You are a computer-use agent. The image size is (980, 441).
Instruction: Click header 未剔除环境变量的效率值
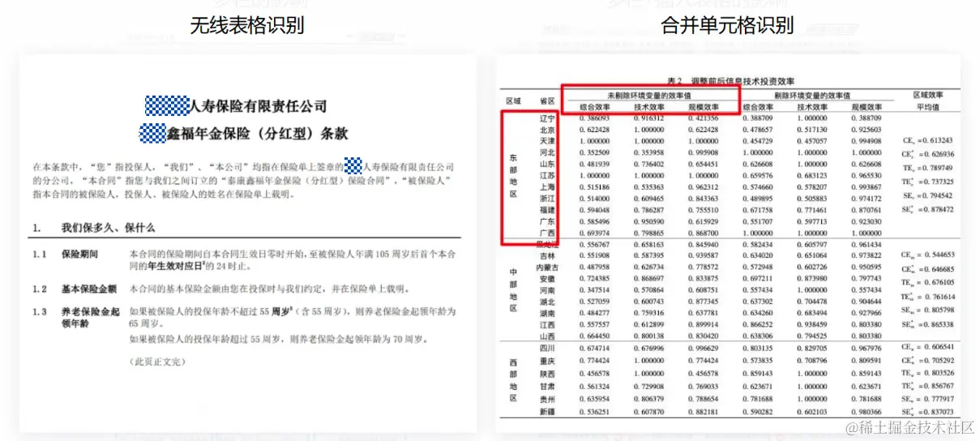coord(650,95)
